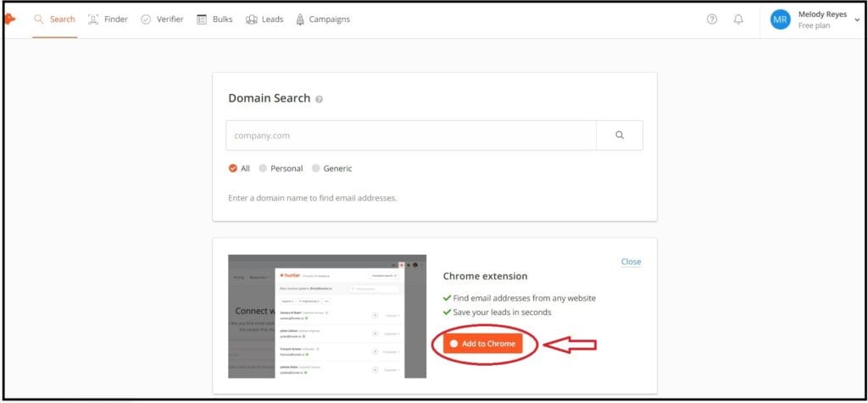Click the Domain Search heading

pos(269,98)
